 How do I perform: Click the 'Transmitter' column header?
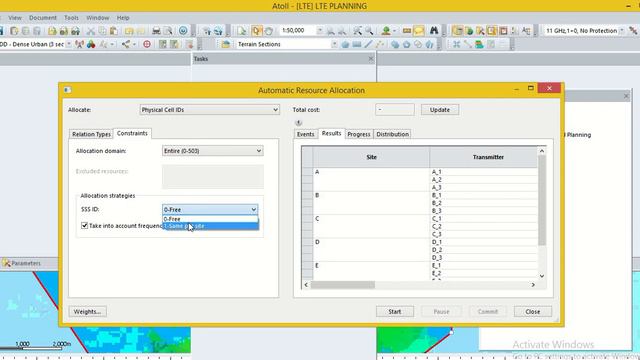click(x=488, y=157)
